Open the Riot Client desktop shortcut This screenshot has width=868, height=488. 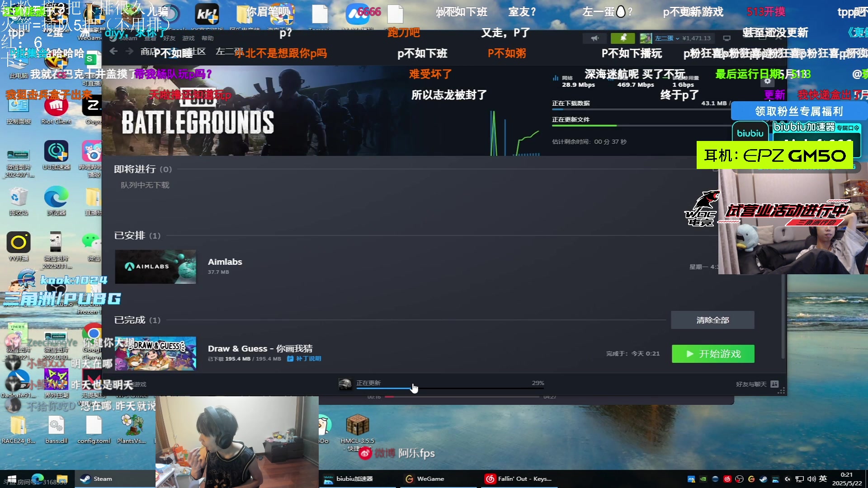point(56,111)
